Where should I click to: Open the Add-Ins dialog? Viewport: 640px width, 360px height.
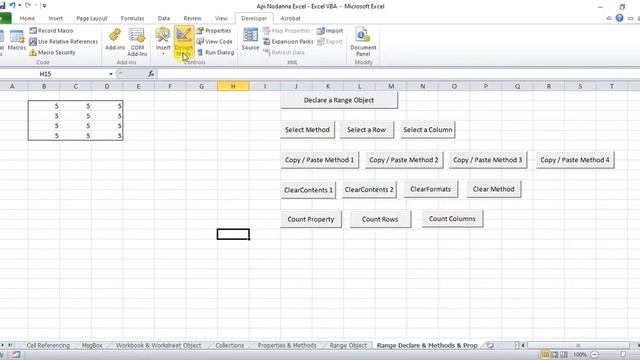pyautogui.click(x=115, y=40)
